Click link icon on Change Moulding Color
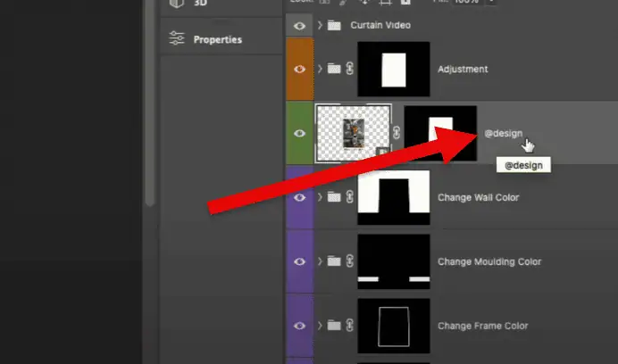The width and height of the screenshot is (618, 364). (x=349, y=261)
